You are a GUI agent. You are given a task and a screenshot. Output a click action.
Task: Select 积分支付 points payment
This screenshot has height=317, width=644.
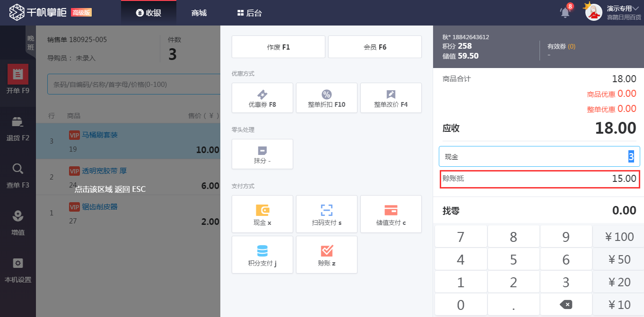click(262, 255)
